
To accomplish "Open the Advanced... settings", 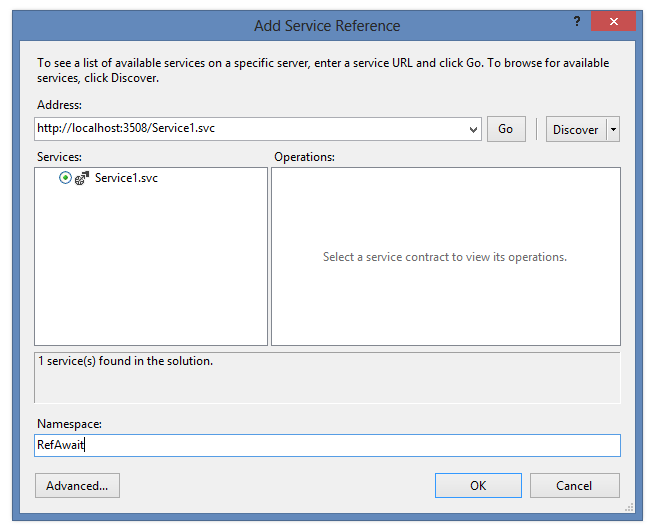I will (x=77, y=485).
